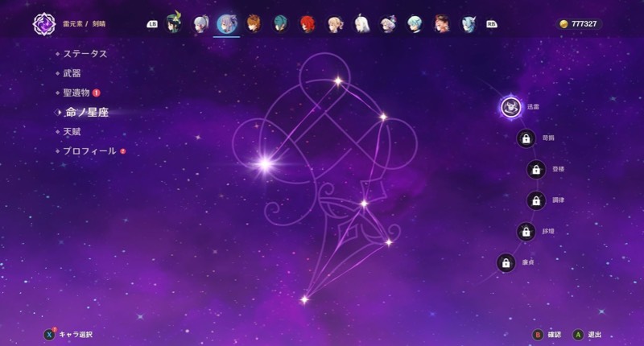Open the unlocked 迅雷 constellation icon
Screen dimensions: 644x346
coord(510,107)
